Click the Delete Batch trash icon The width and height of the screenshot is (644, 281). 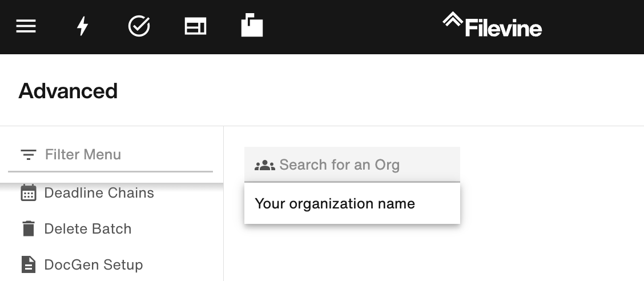[29, 228]
